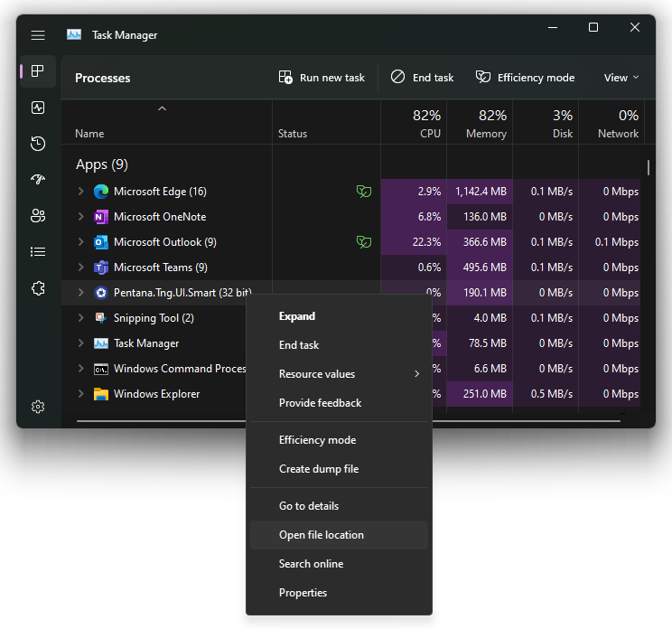This screenshot has width=672, height=629.
Task: Click efficiency leaf icon on Microsoft Outlook row
Action: [x=364, y=242]
